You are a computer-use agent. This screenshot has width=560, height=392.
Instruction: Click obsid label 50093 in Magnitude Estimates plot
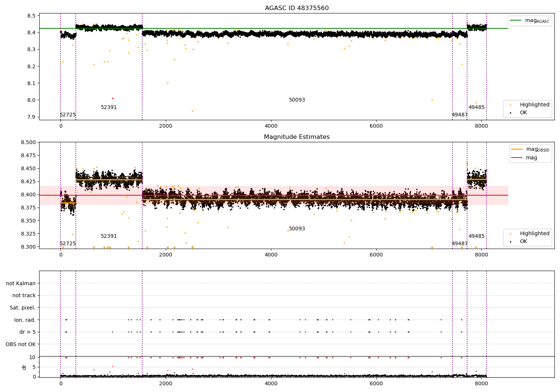[297, 229]
